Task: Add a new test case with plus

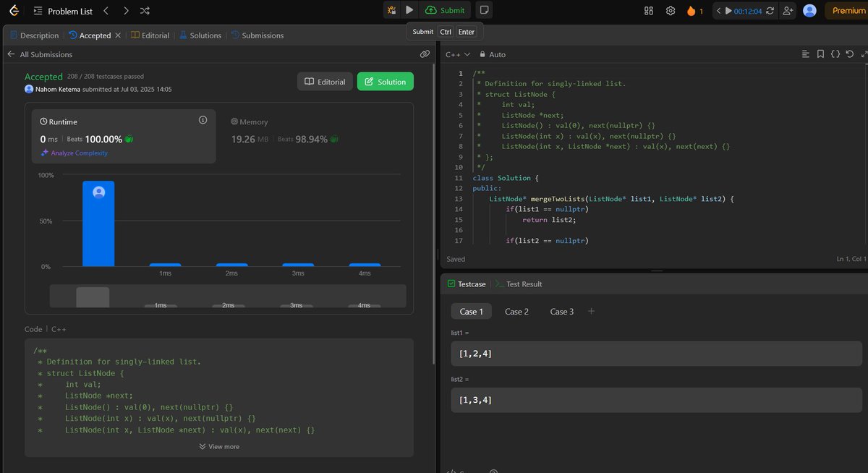Action: point(591,311)
